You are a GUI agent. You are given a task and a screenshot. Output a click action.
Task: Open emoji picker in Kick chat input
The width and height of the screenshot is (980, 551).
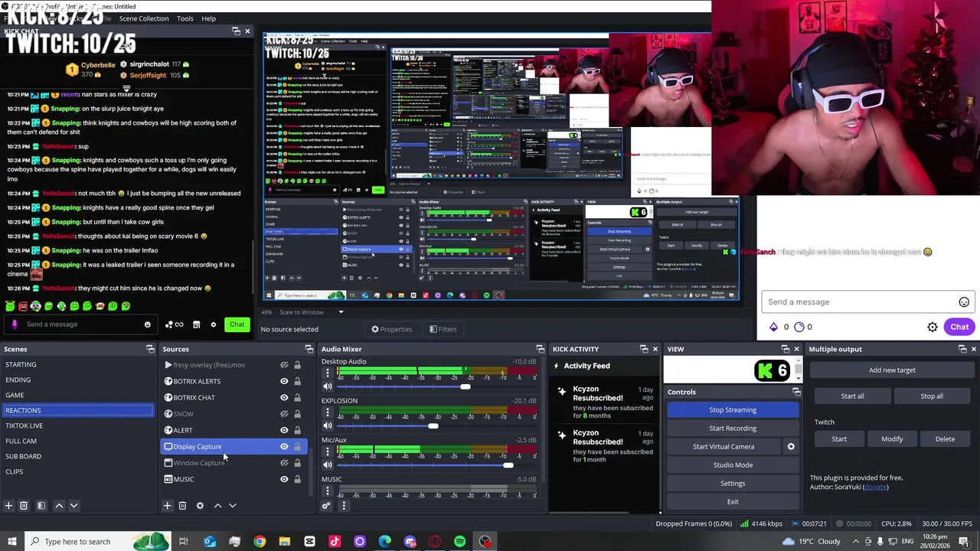pos(148,324)
